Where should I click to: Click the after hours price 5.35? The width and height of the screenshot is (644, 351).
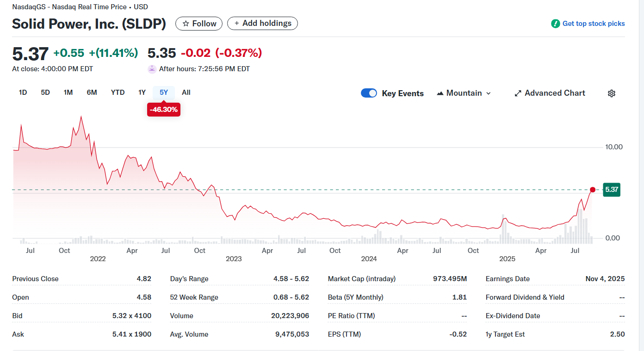point(162,53)
